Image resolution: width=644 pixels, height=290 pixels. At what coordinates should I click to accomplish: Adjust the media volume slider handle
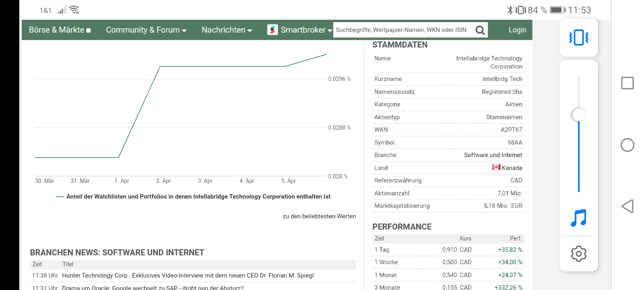coord(578,115)
